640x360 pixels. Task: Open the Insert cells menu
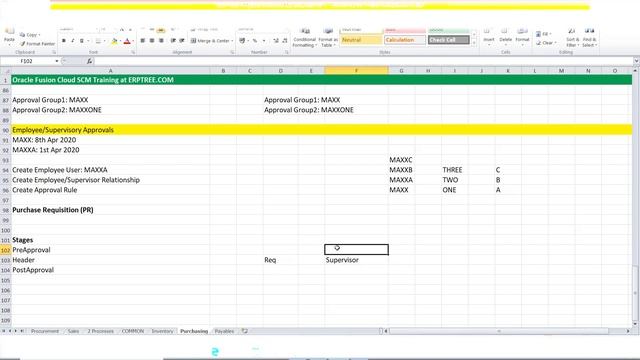point(489,38)
